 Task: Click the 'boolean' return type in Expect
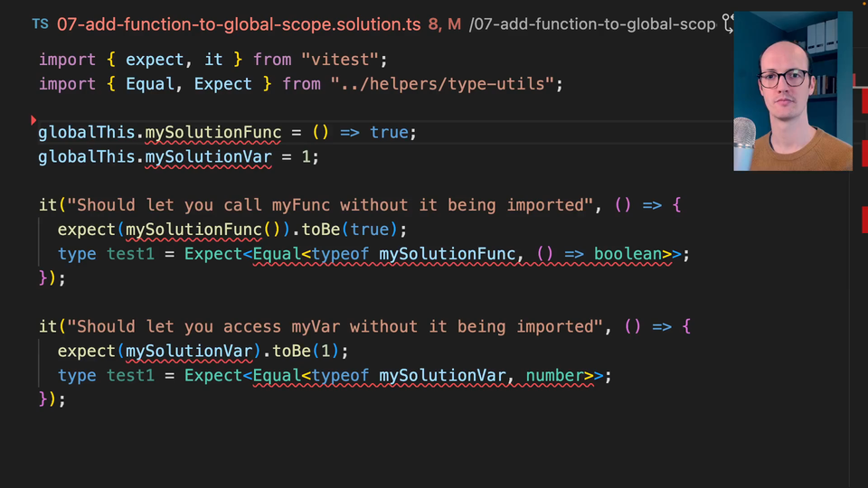[628, 254]
